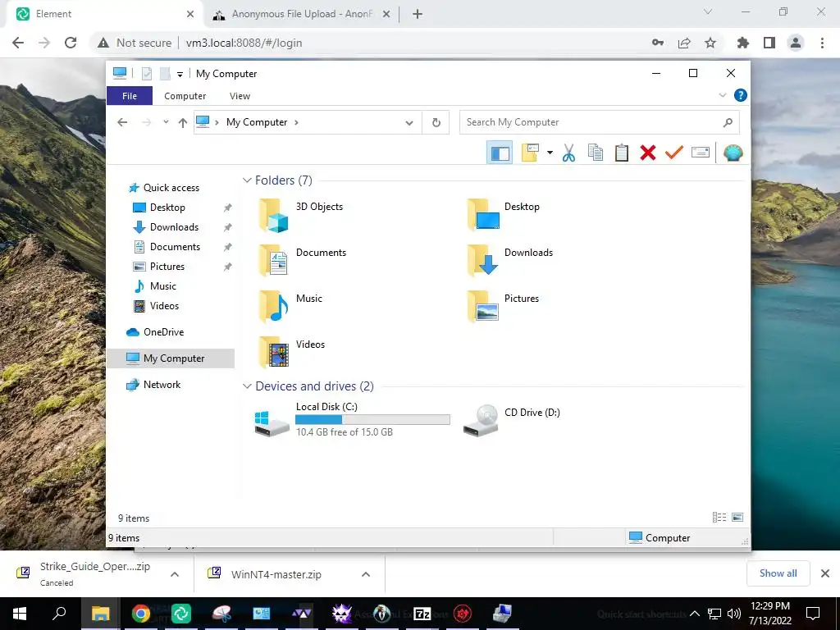The image size is (840, 630).
Task: Click the blue shell globe icon
Action: pyautogui.click(x=733, y=153)
